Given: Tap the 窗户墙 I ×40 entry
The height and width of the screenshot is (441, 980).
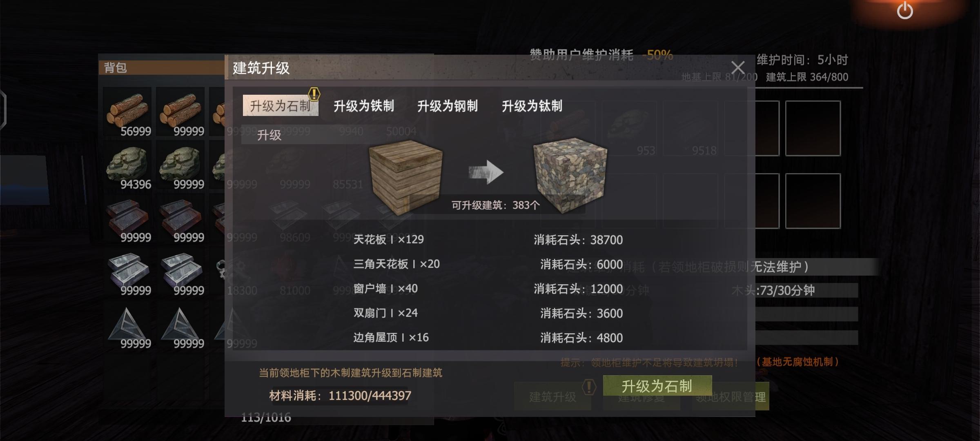Looking at the screenshot, I should pyautogui.click(x=488, y=288).
